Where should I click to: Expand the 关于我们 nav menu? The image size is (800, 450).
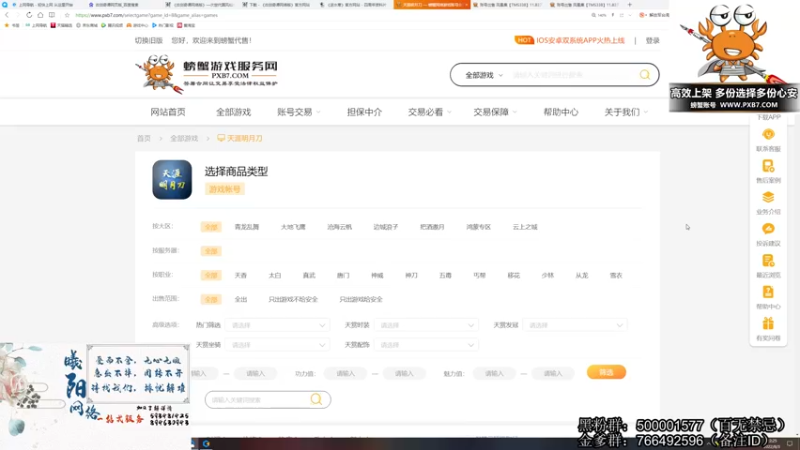626,112
